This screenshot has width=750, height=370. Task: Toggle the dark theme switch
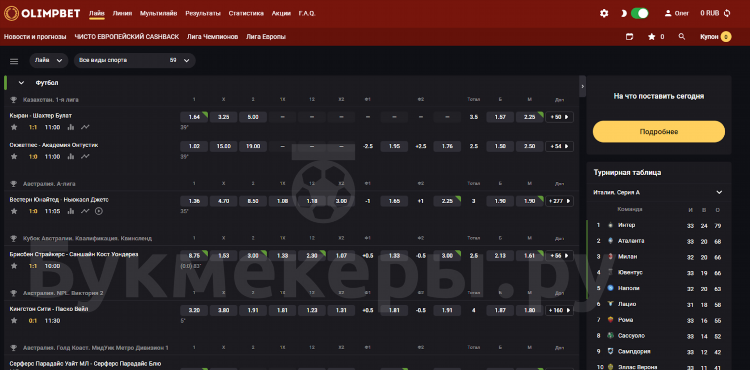point(640,13)
